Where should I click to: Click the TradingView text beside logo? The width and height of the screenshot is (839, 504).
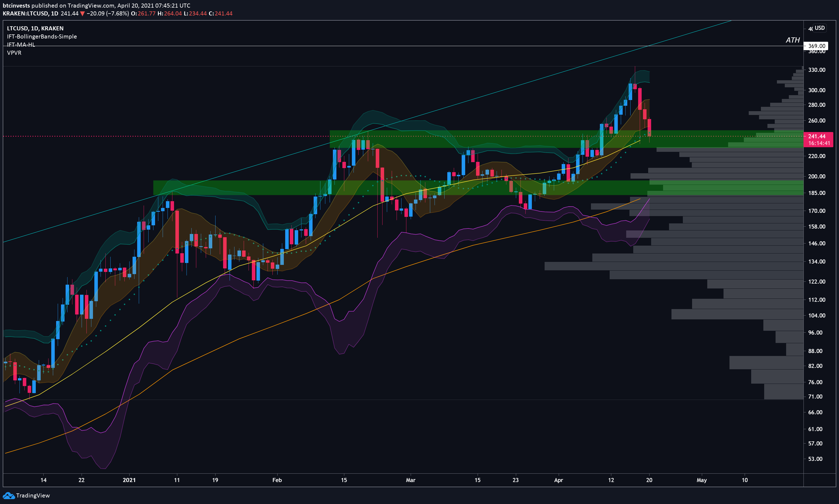33,496
